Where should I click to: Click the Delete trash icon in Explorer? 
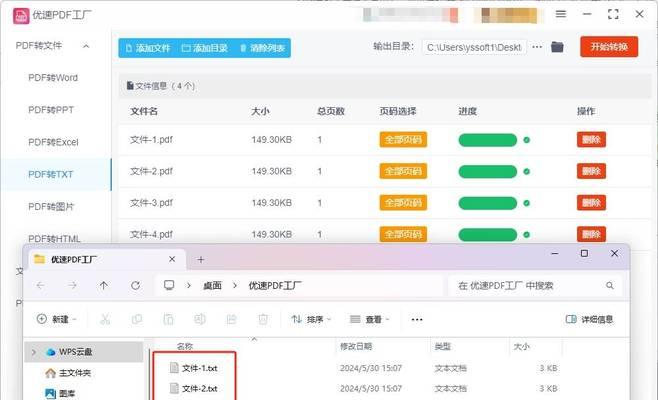(263, 319)
